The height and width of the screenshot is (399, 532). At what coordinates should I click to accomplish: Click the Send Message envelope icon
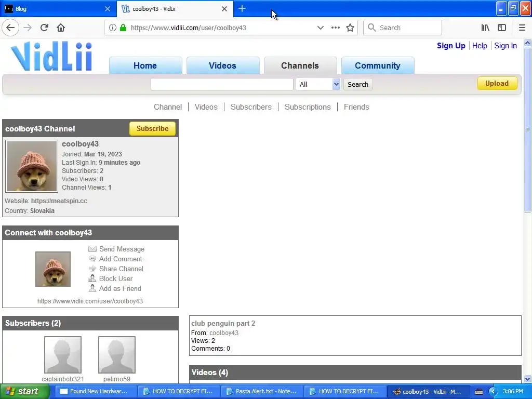click(x=92, y=249)
